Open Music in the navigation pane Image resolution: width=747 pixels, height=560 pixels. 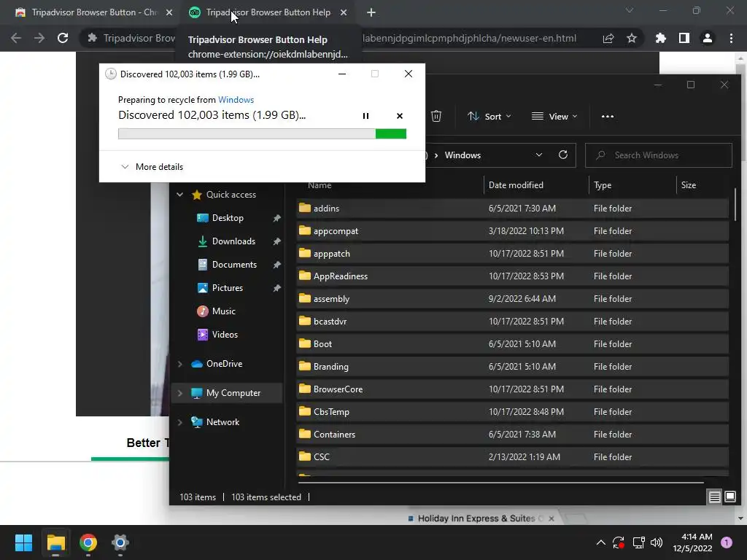[x=223, y=311]
